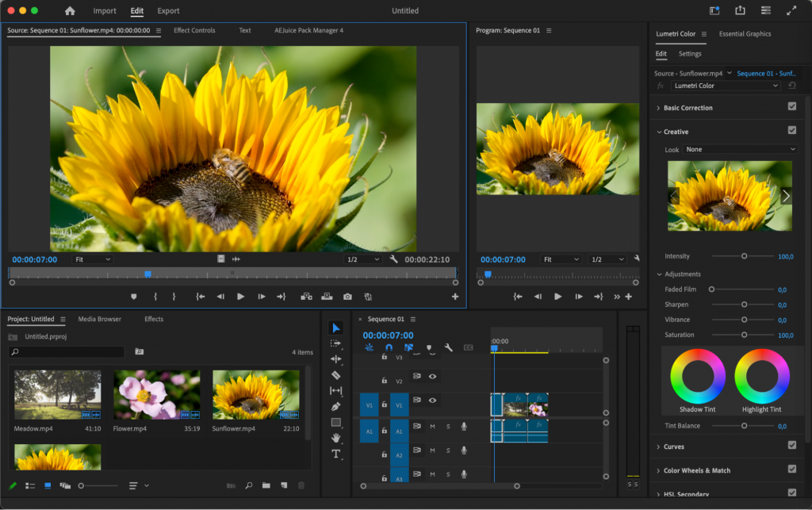Select the Text tool in timeline toolbar
812x510 pixels.
click(x=336, y=454)
